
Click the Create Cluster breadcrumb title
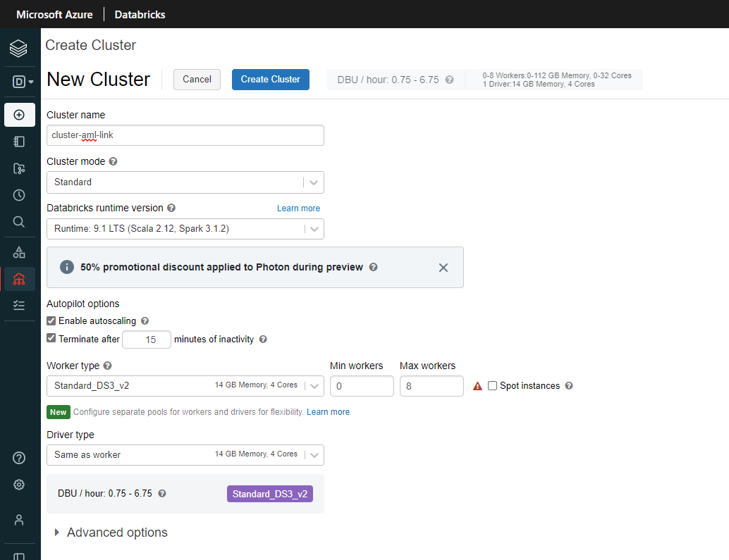tap(91, 45)
